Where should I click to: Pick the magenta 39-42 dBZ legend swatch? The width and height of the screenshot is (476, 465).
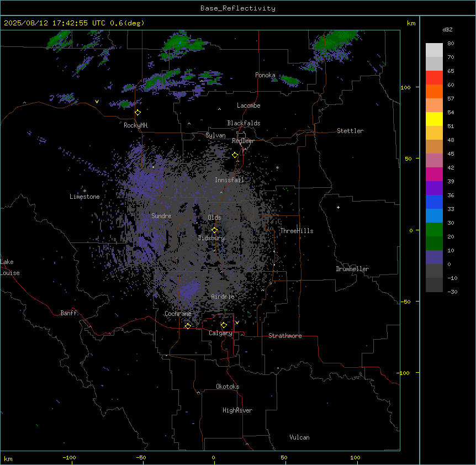(434, 174)
